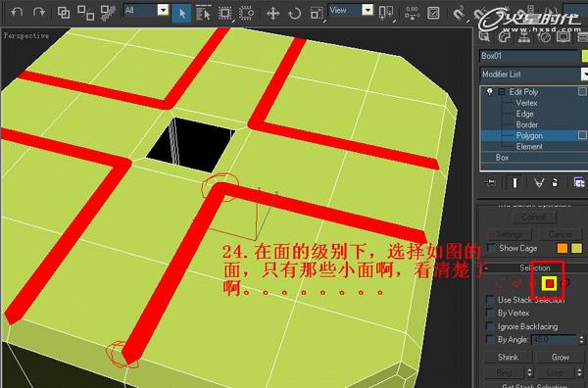Select Border sub-object level in stack
This screenshot has width=588, height=388.
tap(527, 124)
